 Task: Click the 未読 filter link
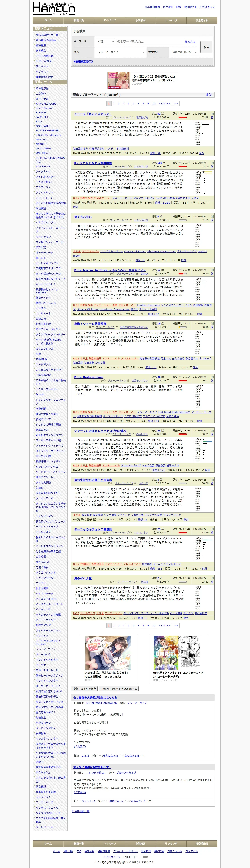(x=209, y=95)
